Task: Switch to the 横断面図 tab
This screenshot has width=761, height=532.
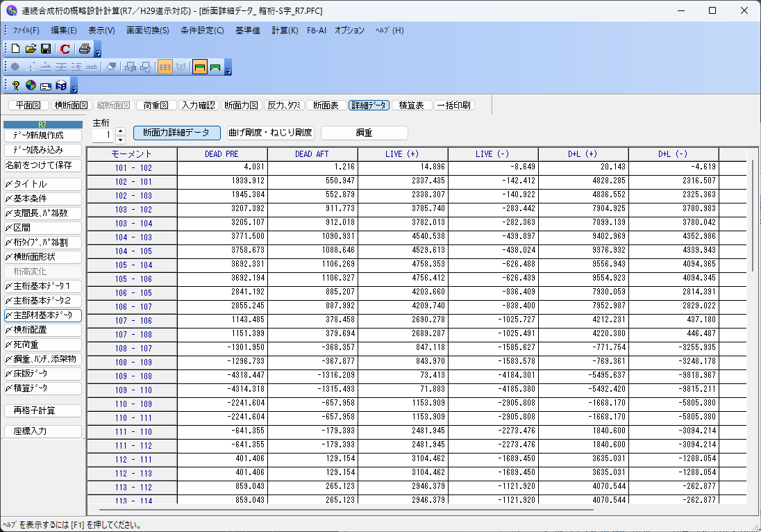Action: click(x=71, y=106)
